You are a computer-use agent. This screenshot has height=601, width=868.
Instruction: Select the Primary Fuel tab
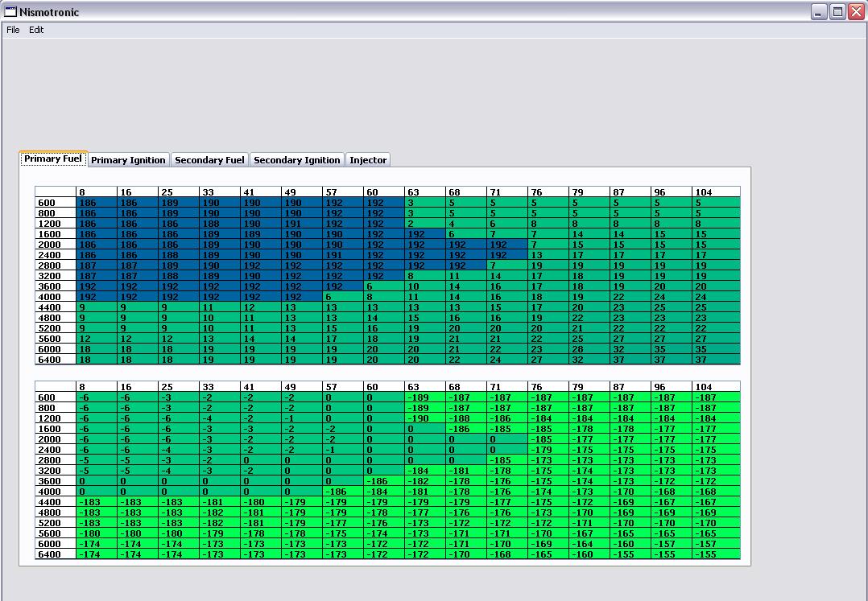(53, 158)
